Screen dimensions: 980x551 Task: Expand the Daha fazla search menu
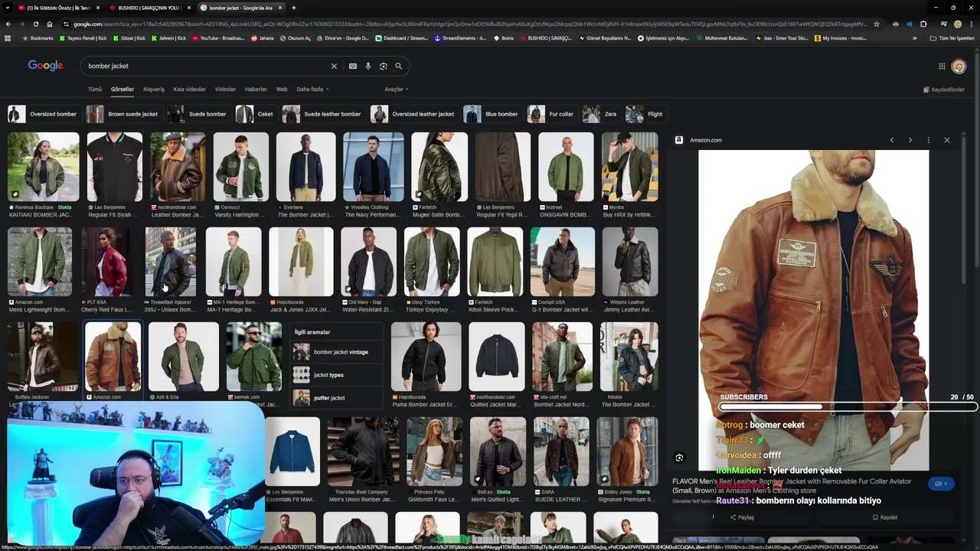coord(312,90)
